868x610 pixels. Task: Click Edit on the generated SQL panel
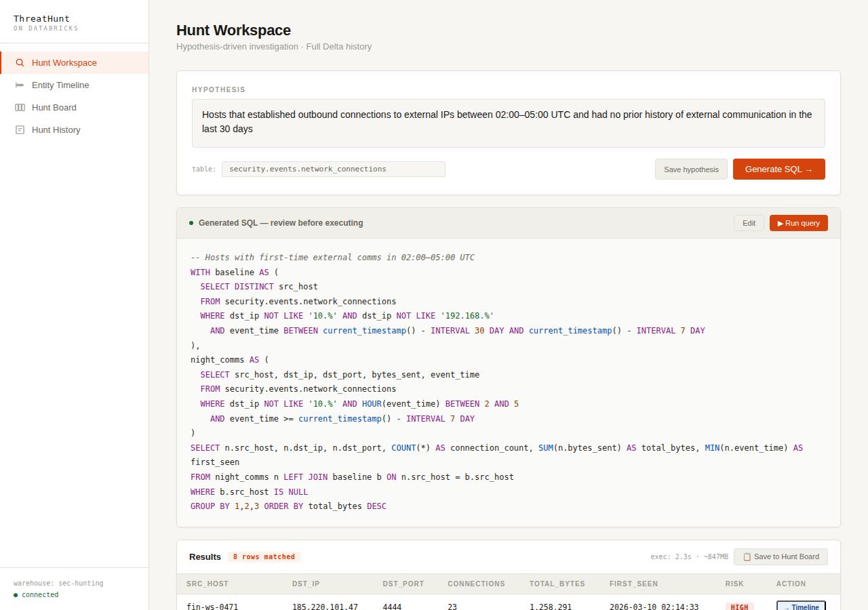point(749,223)
